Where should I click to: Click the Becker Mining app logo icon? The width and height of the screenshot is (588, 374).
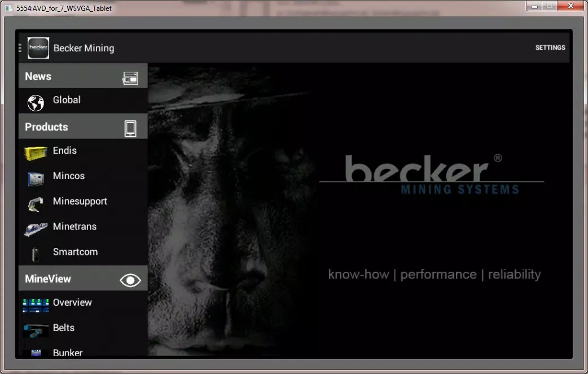tap(38, 48)
